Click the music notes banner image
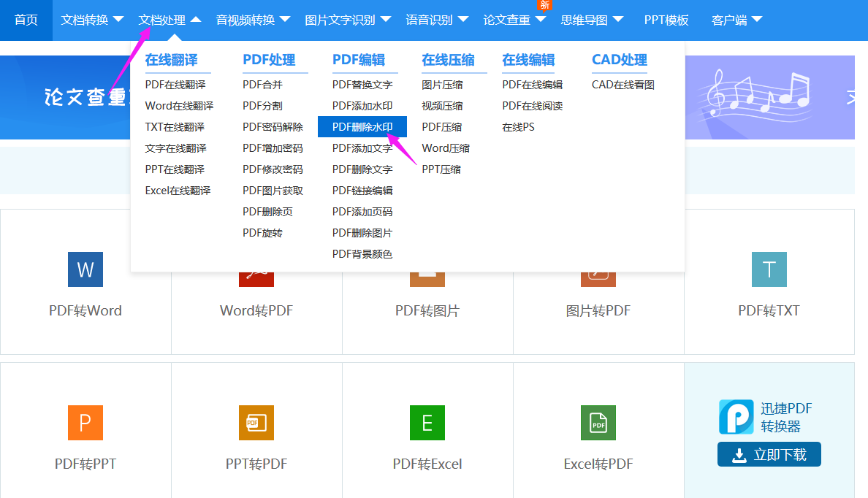 770,97
